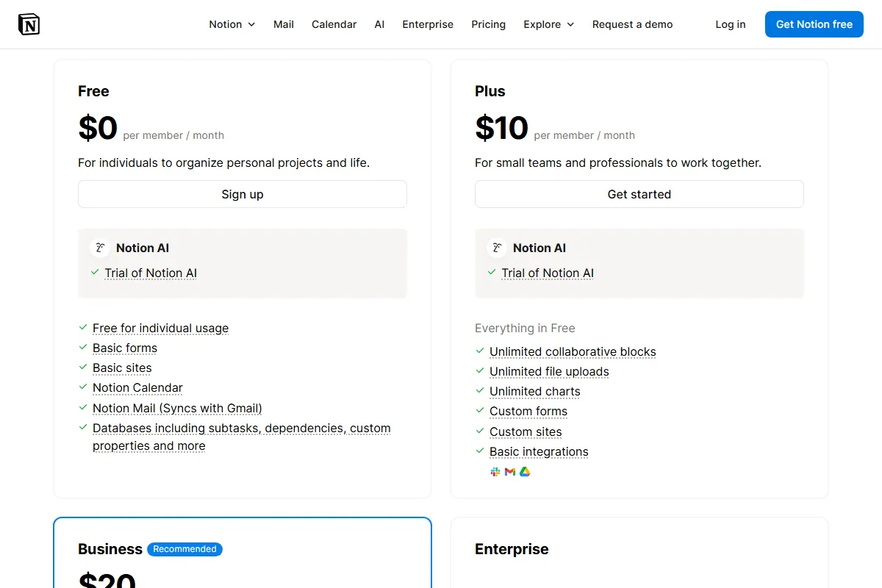Open the chevron next to Notion
This screenshot has height=588, width=882.
pyautogui.click(x=253, y=24)
